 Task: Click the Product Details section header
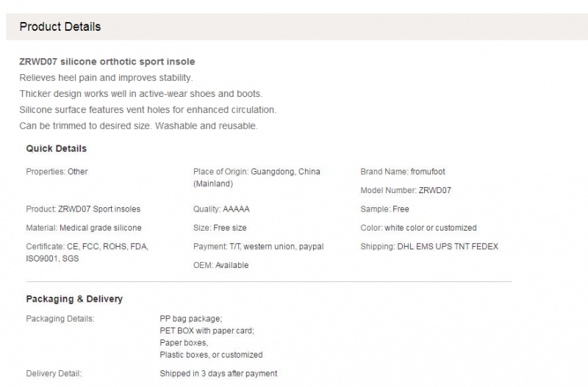[60, 26]
